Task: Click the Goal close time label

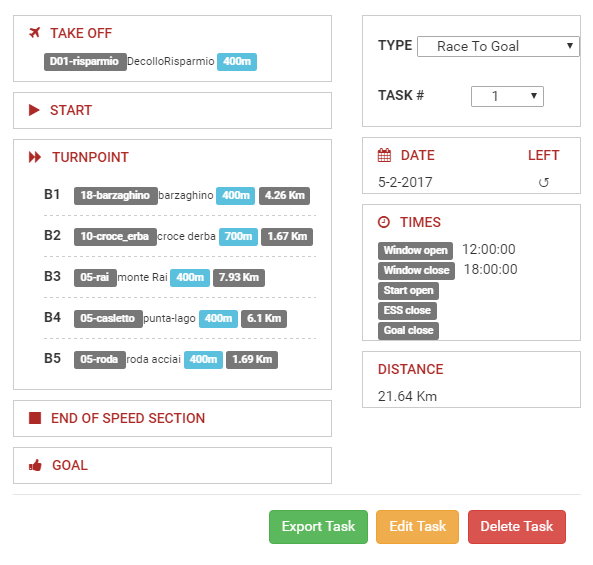Action: (x=408, y=331)
